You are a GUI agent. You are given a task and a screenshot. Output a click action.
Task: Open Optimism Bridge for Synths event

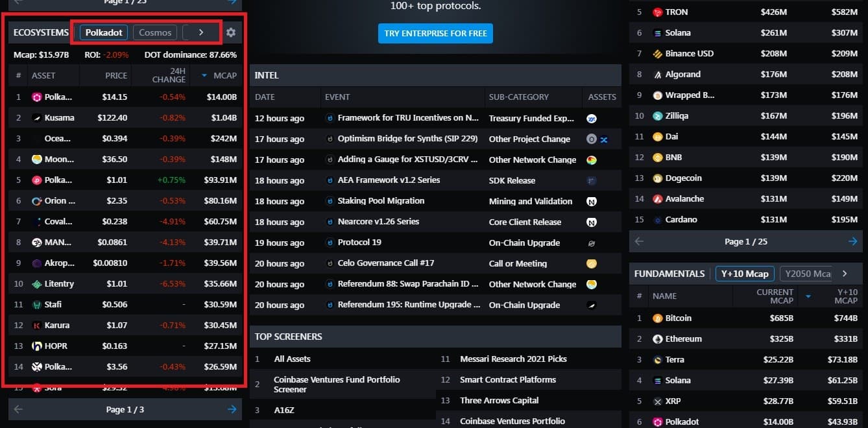[x=407, y=139]
